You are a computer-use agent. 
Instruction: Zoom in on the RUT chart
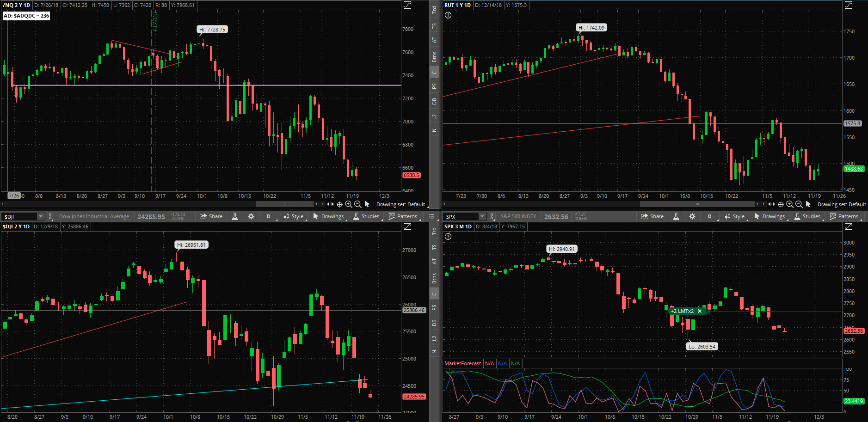(790, 204)
